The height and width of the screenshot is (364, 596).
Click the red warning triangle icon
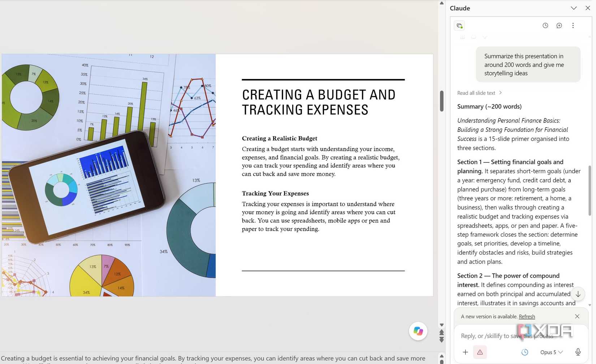point(480,352)
